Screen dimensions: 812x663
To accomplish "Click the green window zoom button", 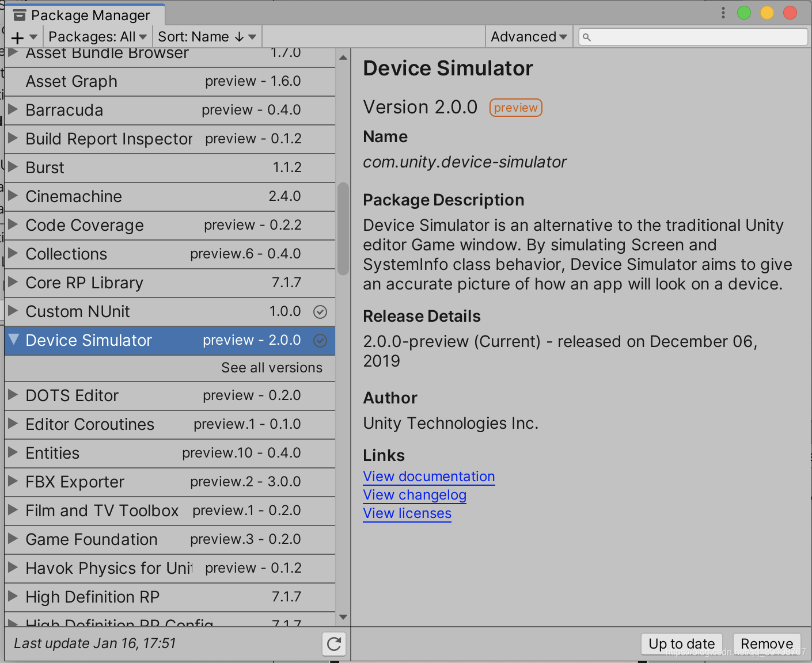I will coord(744,13).
